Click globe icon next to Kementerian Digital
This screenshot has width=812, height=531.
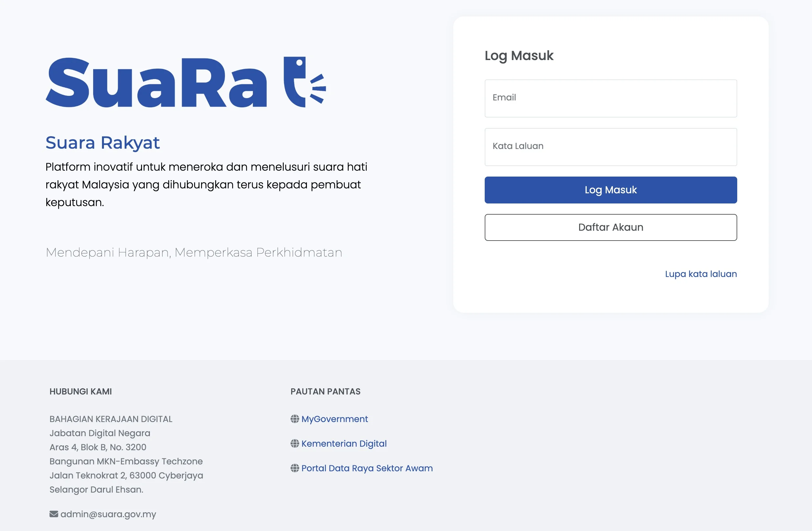295,444
